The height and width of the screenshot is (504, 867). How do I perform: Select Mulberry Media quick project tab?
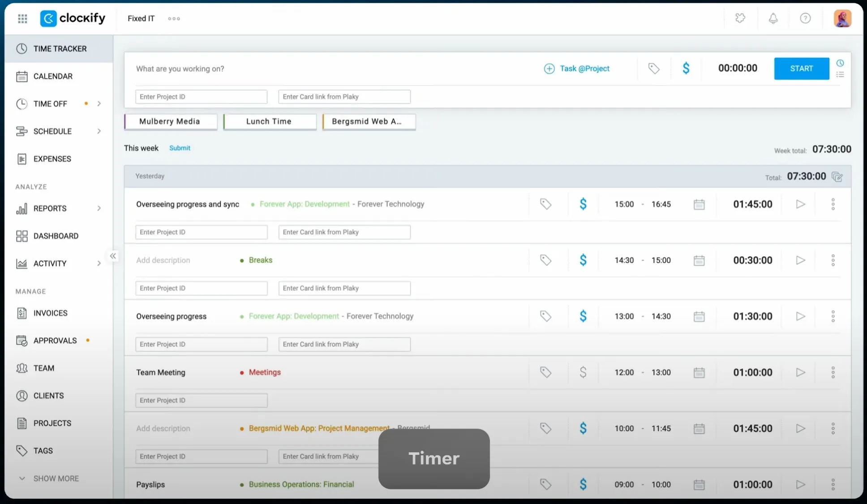pos(170,121)
